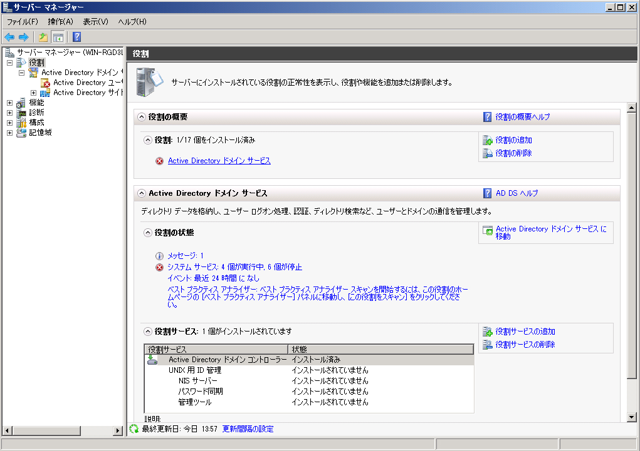Click the 役割の追加 icon
Screen dimensions: 640x451
coord(487,140)
